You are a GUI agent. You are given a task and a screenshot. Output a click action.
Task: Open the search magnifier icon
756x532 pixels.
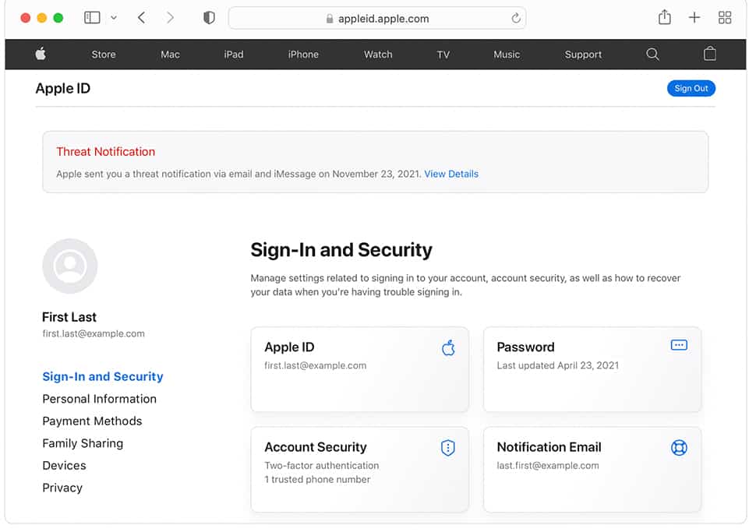click(x=652, y=54)
